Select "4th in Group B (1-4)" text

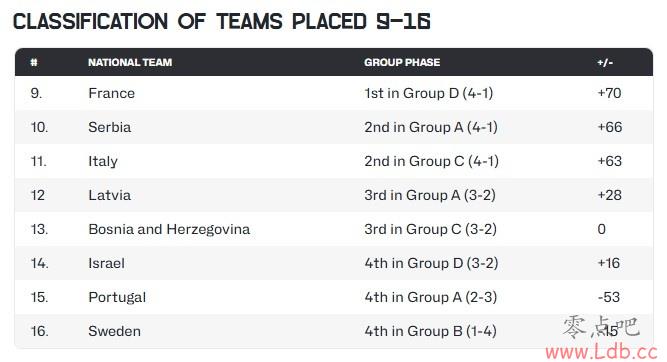[430, 331]
